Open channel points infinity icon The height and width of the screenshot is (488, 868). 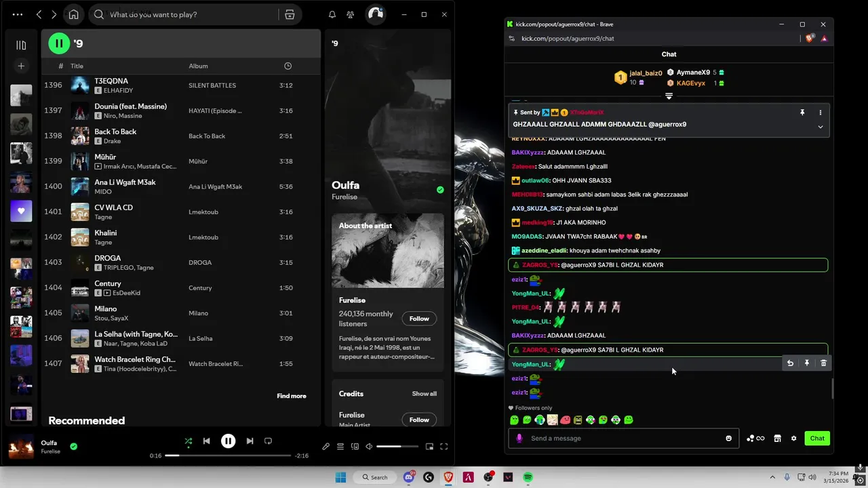click(x=755, y=439)
